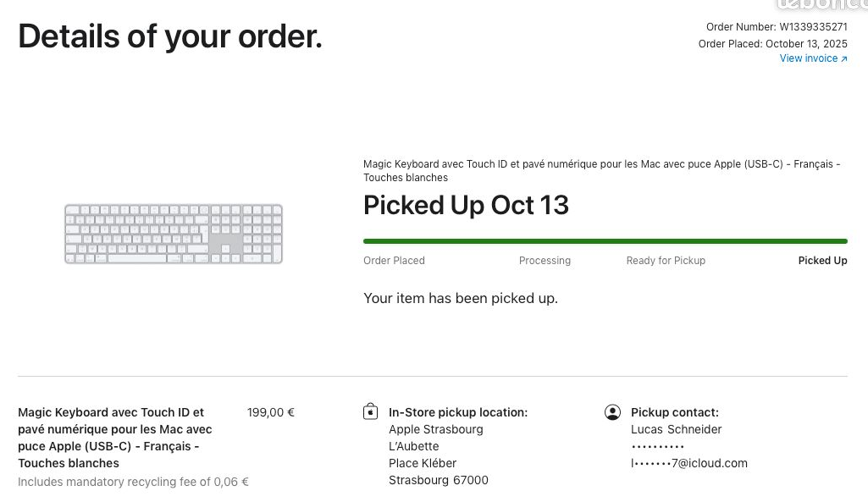Viewport: 868px width, 502px height.
Task: Open the View invoice link
Action: click(808, 58)
